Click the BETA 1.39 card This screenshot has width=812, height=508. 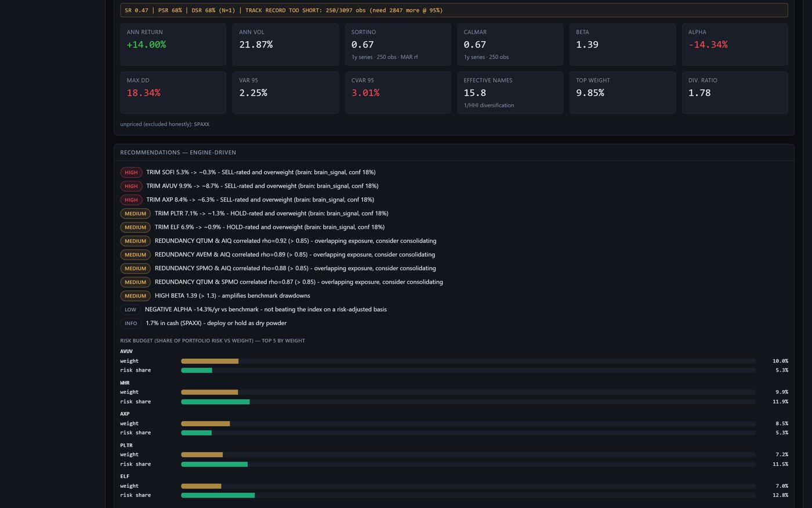[622, 44]
